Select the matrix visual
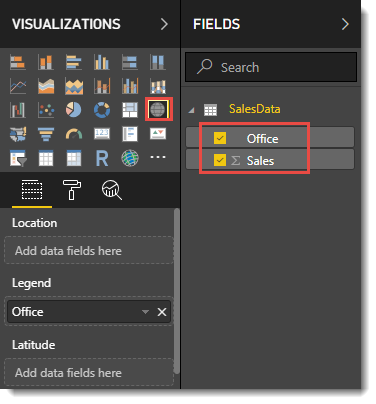This screenshot has height=404, width=376. [74, 158]
